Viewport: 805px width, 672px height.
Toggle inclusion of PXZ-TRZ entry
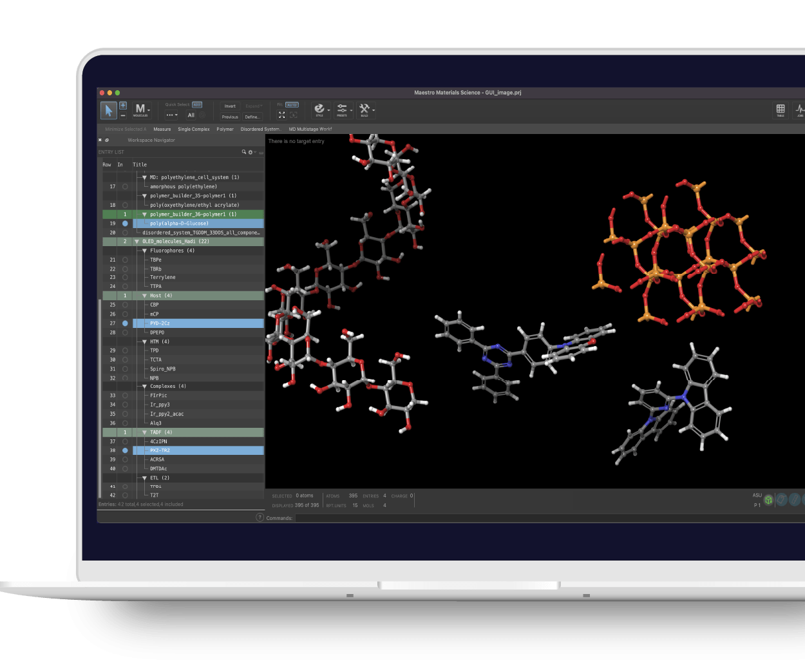[x=125, y=450]
